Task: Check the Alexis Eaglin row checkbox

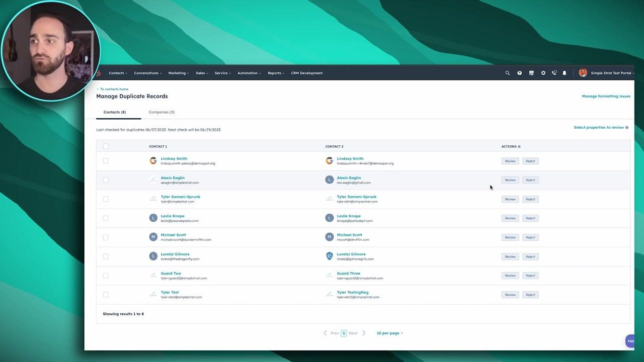Action: click(x=106, y=180)
